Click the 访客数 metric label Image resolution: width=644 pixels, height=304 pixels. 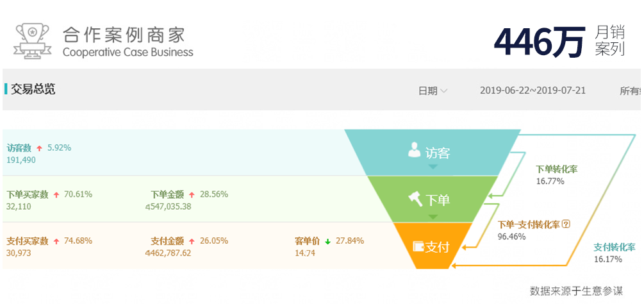pyautogui.click(x=19, y=148)
